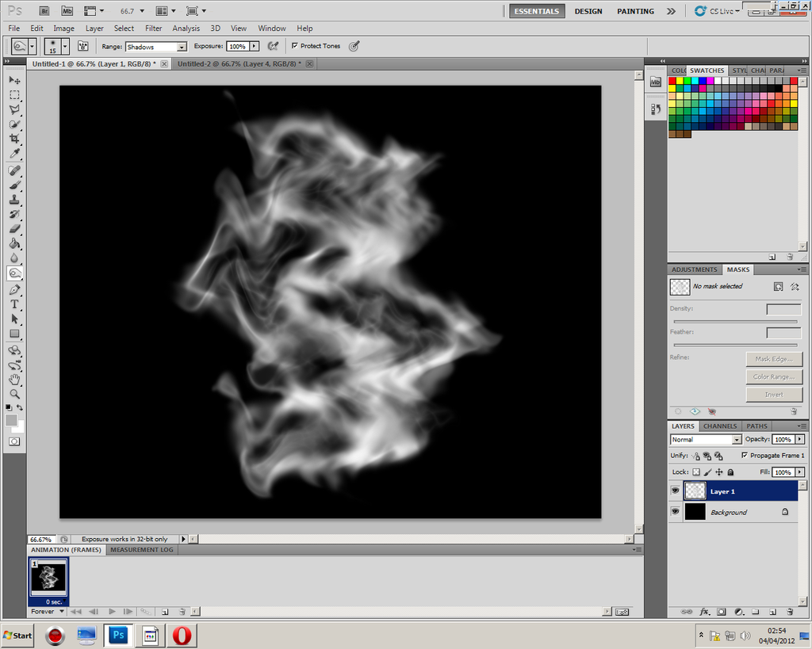812x649 pixels.
Task: Select the Horizontal Type tool
Action: point(14,304)
